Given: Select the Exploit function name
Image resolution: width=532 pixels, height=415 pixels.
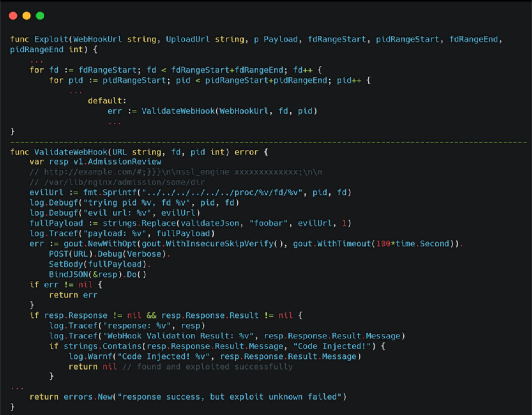Looking at the screenshot, I should click(52, 39).
